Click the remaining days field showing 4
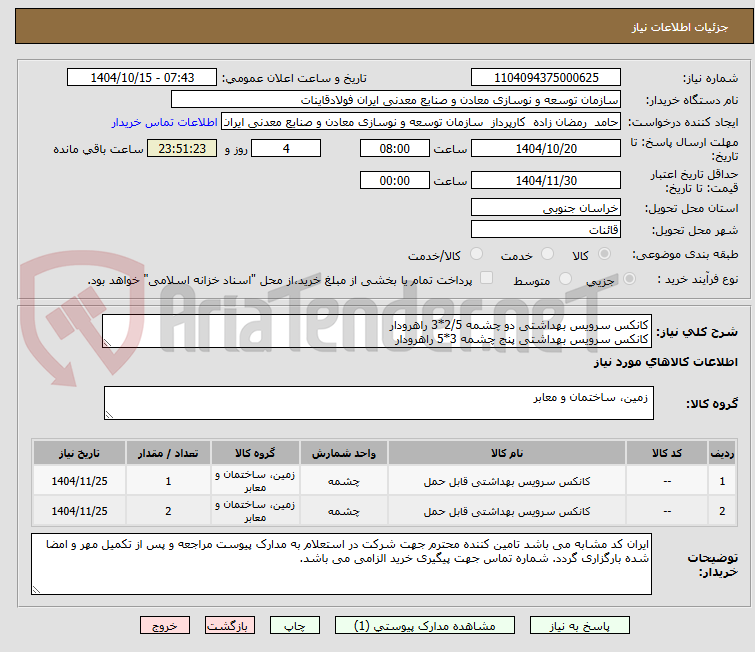Viewport: 755px width, 652px height. (286, 148)
